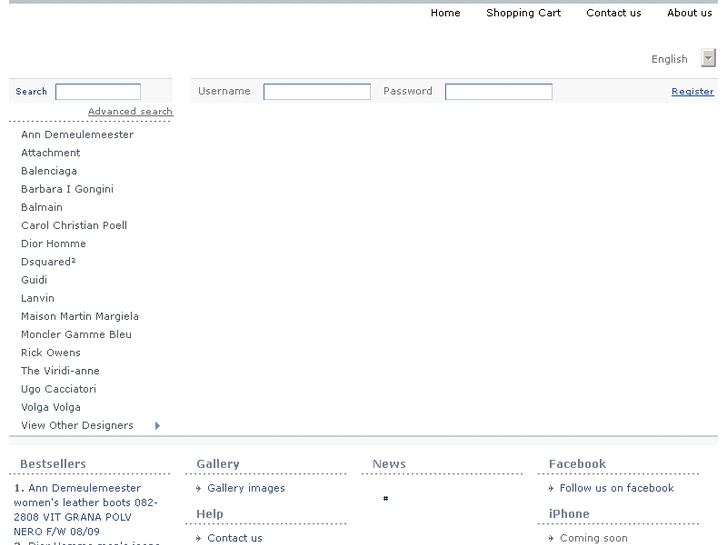Open bestseller Ann Demeulemeester leather boots
727x545 pixels.
click(85, 510)
